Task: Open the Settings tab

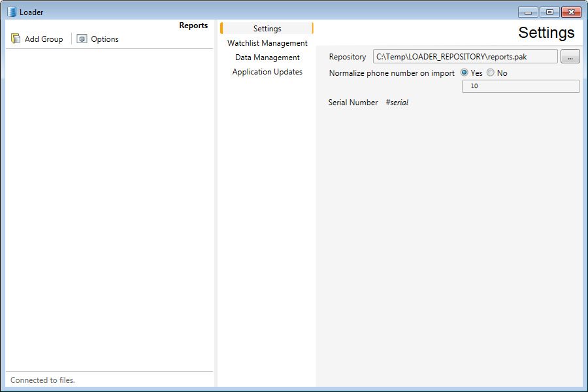Action: pos(267,29)
